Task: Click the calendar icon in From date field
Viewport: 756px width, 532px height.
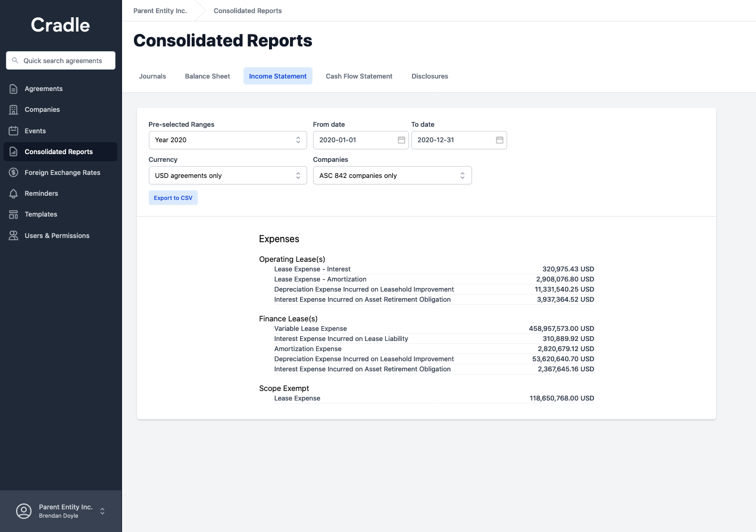Action: [400, 140]
